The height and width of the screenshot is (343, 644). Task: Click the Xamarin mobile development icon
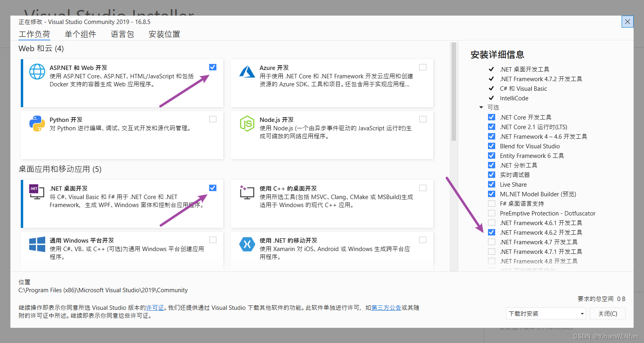(x=247, y=244)
